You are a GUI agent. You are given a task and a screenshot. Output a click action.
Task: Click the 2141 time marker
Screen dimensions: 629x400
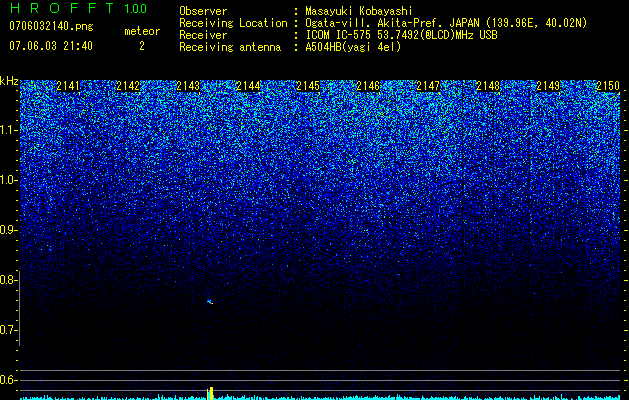[x=68, y=86]
